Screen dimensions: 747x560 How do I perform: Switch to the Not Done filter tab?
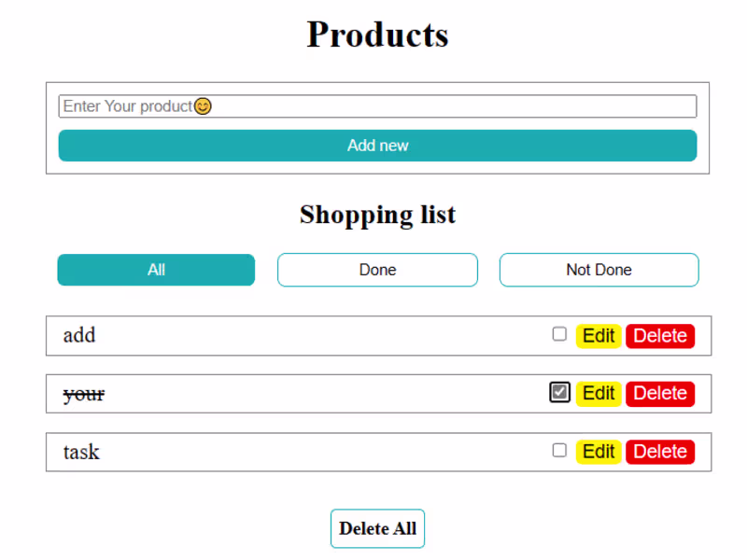tap(599, 269)
